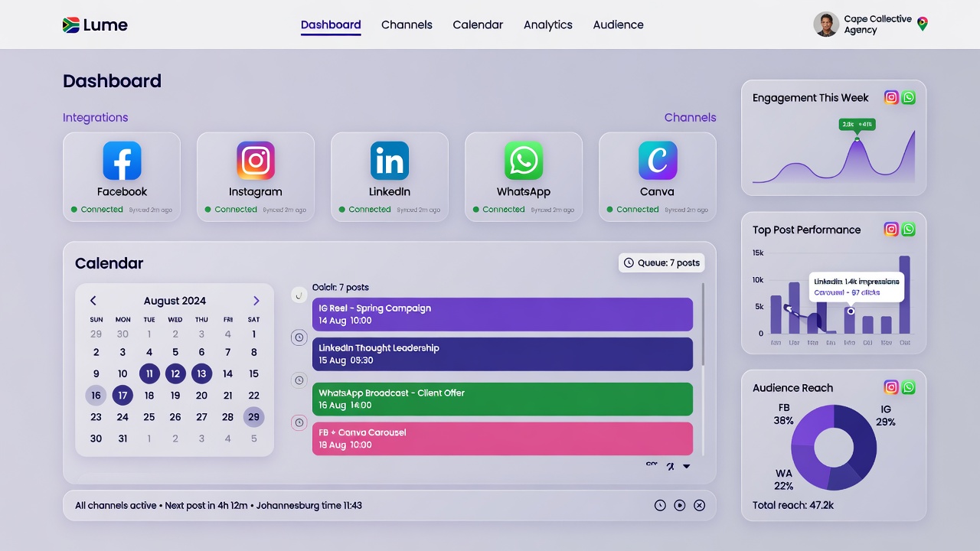Click clock icon beside LinkedIn Thought Leadership
Viewport: 980px width, 551px height.
(299, 337)
